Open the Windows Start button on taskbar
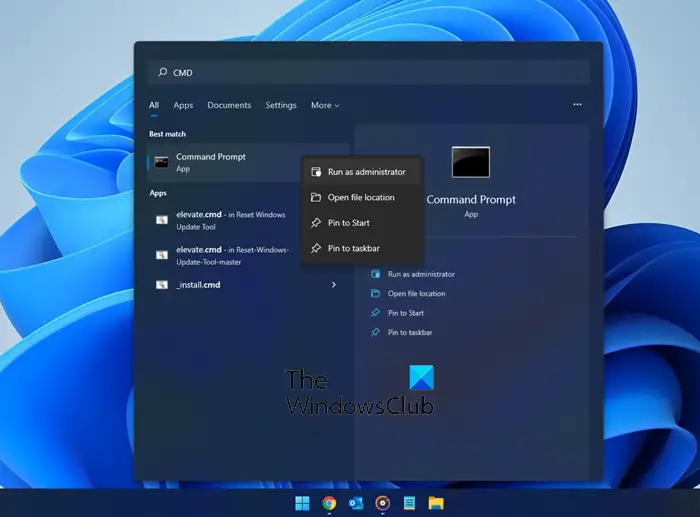Image resolution: width=700 pixels, height=517 pixels. [x=302, y=503]
